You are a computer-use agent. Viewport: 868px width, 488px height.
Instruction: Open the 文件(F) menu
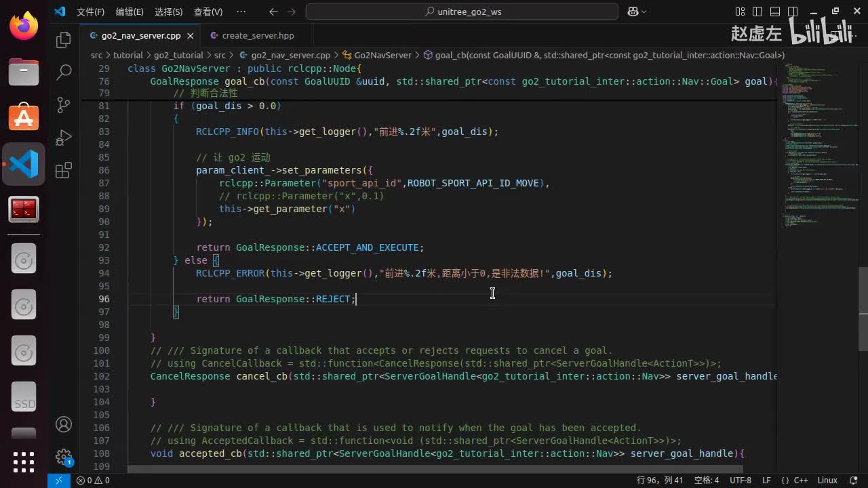[x=91, y=12]
